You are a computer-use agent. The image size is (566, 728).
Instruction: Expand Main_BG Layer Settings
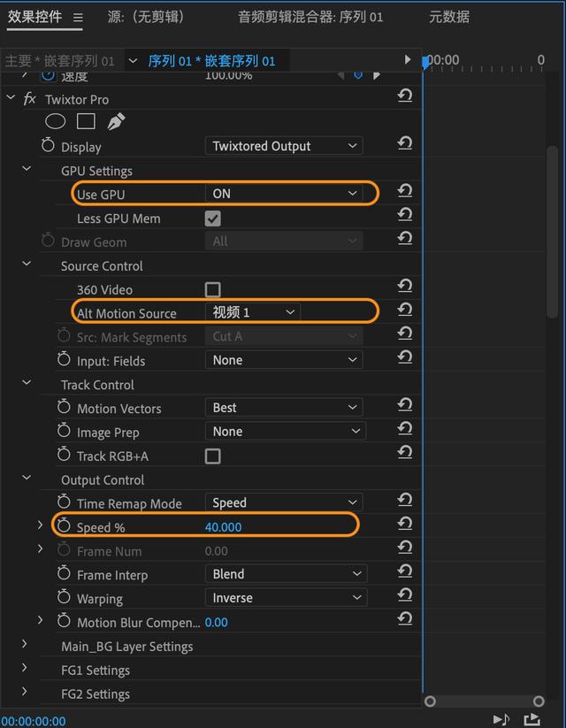25,644
